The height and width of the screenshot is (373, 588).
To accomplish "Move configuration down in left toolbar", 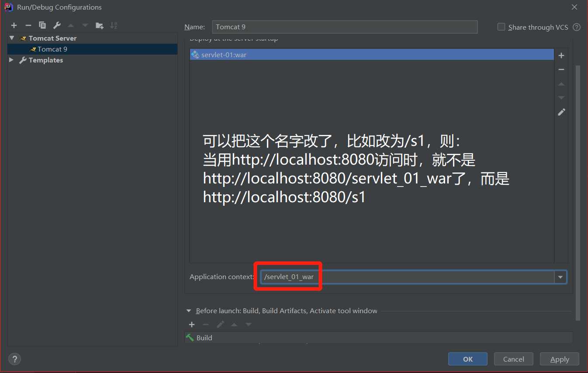I will tap(85, 25).
